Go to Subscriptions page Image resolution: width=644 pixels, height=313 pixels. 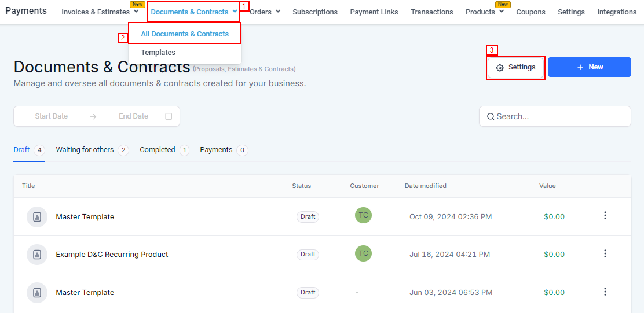click(x=315, y=12)
